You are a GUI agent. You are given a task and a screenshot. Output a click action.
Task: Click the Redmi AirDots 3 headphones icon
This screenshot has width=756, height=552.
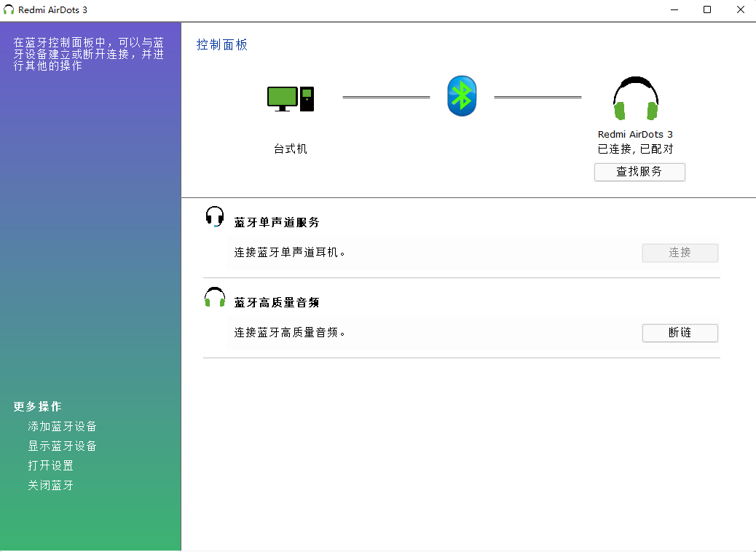point(636,98)
